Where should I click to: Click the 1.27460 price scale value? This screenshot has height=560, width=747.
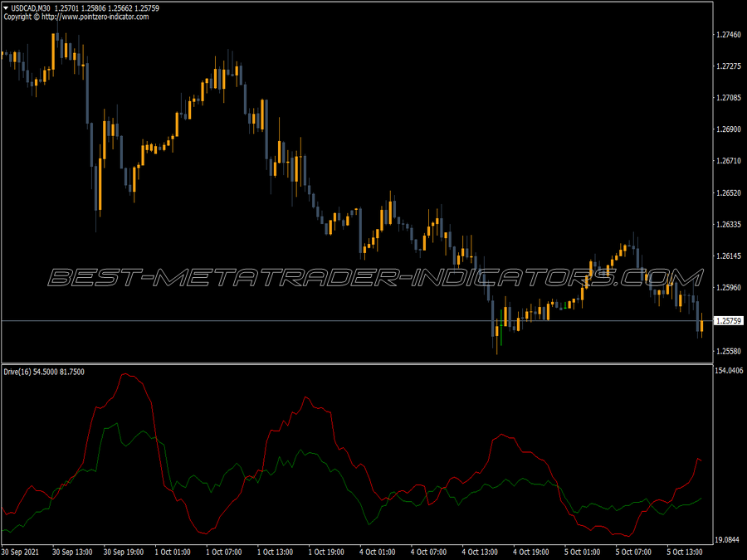[729, 35]
